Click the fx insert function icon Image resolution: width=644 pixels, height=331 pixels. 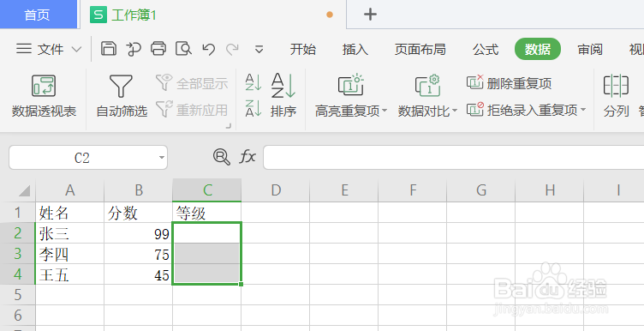point(247,157)
